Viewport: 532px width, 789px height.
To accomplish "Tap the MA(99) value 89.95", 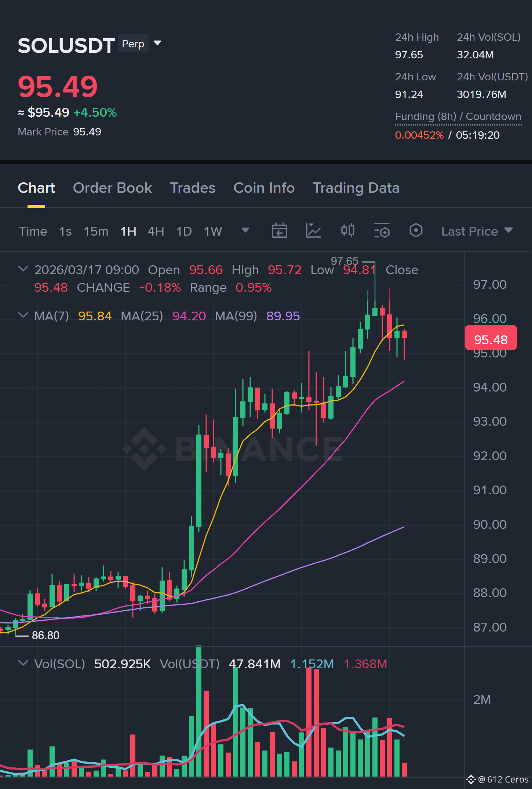I will coord(283,316).
